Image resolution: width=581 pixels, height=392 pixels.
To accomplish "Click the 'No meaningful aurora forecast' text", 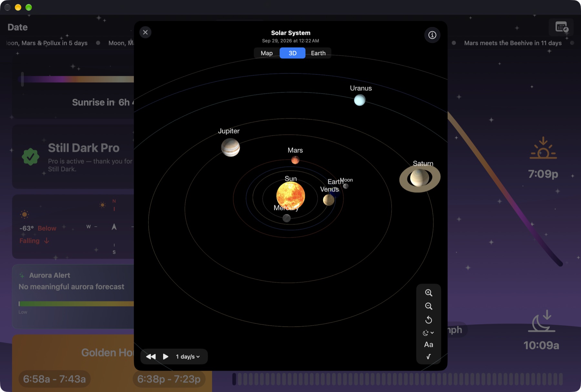I will [x=71, y=287].
